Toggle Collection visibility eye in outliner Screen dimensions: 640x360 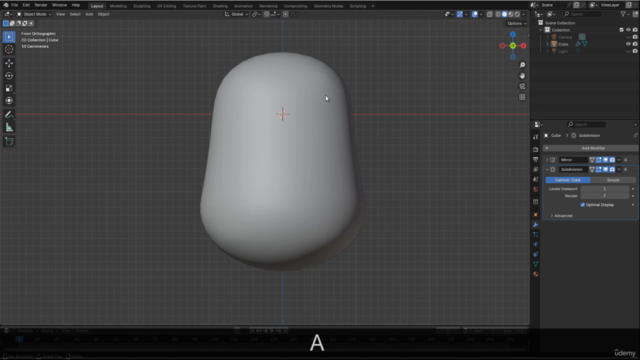628,30
